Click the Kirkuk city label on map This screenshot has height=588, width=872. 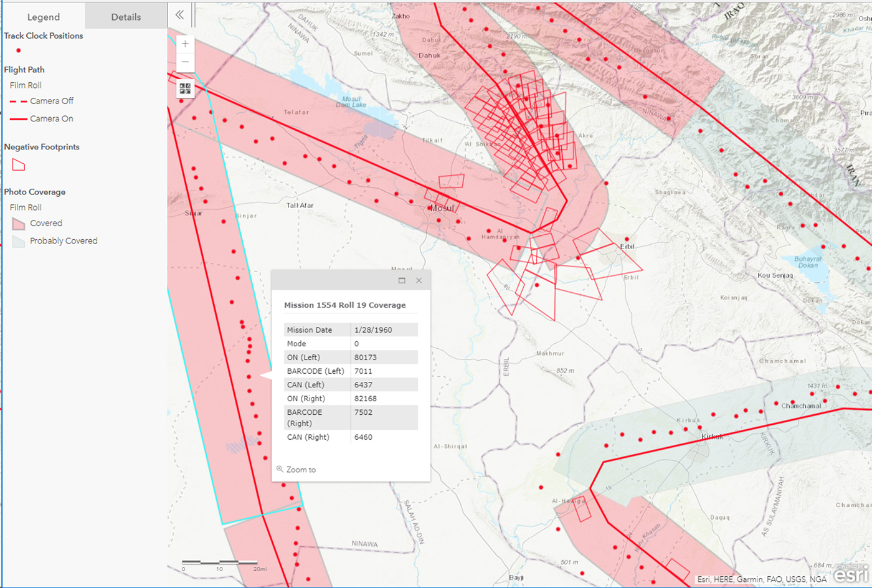tap(712, 437)
